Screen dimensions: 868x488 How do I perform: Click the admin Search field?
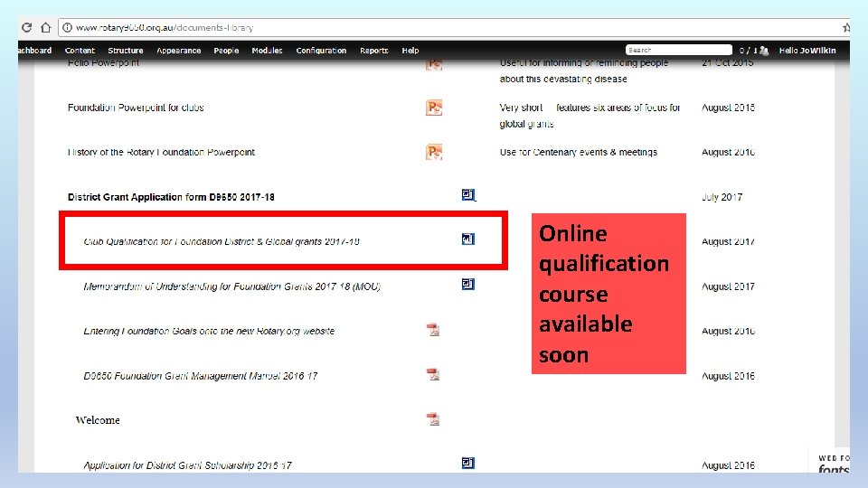click(679, 50)
